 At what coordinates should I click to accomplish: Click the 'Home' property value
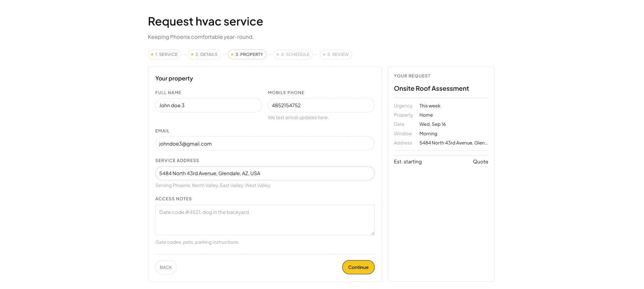click(426, 115)
